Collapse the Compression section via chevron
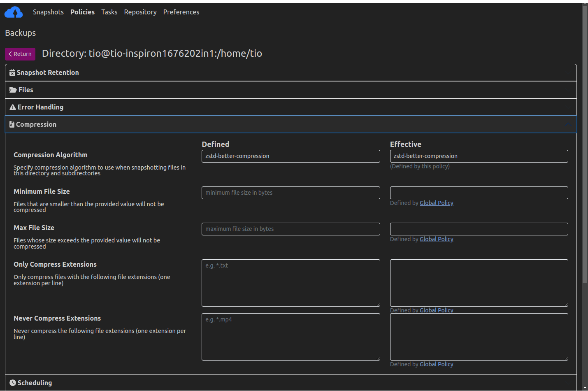The image size is (588, 391). (568, 124)
